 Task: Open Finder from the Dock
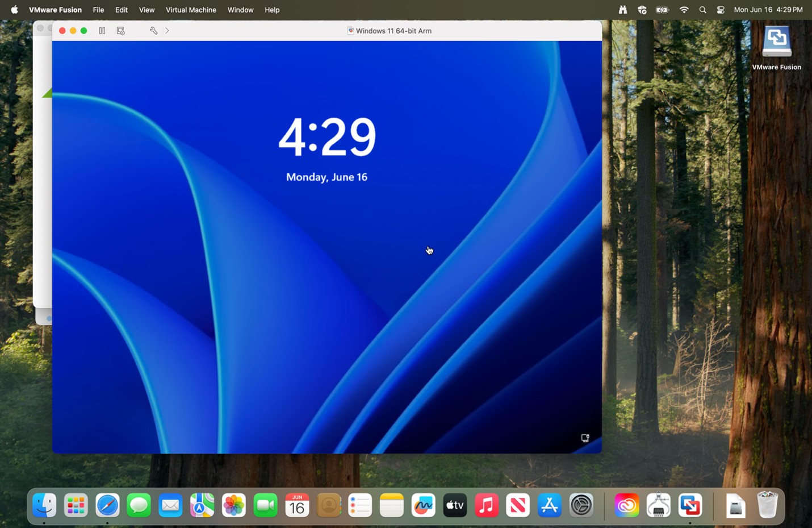(44, 505)
